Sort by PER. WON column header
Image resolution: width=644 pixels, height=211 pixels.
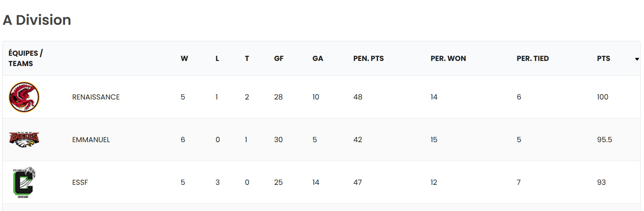(x=448, y=59)
